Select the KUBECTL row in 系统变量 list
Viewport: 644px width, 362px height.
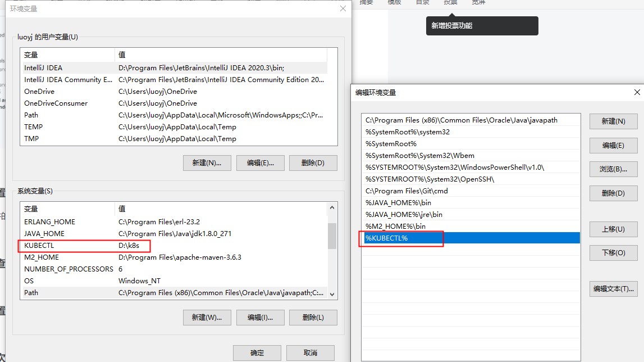point(84,245)
